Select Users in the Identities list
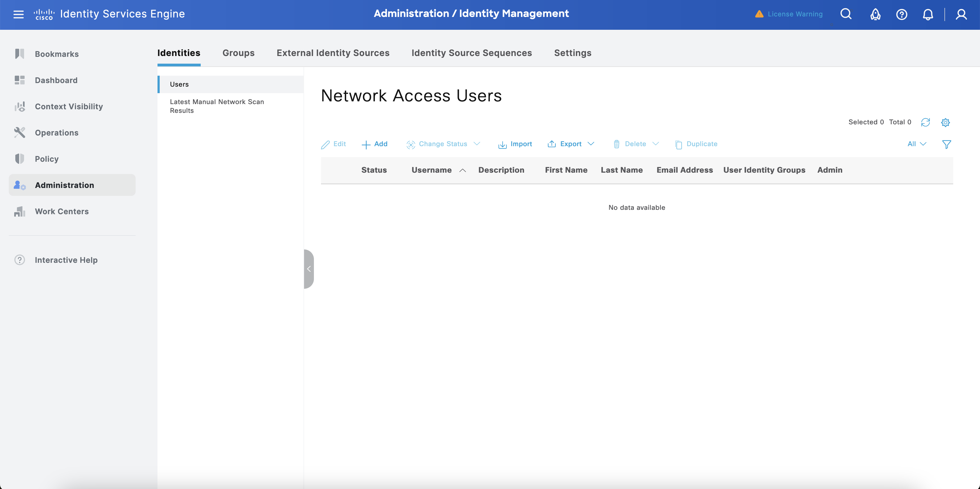 [x=231, y=84]
